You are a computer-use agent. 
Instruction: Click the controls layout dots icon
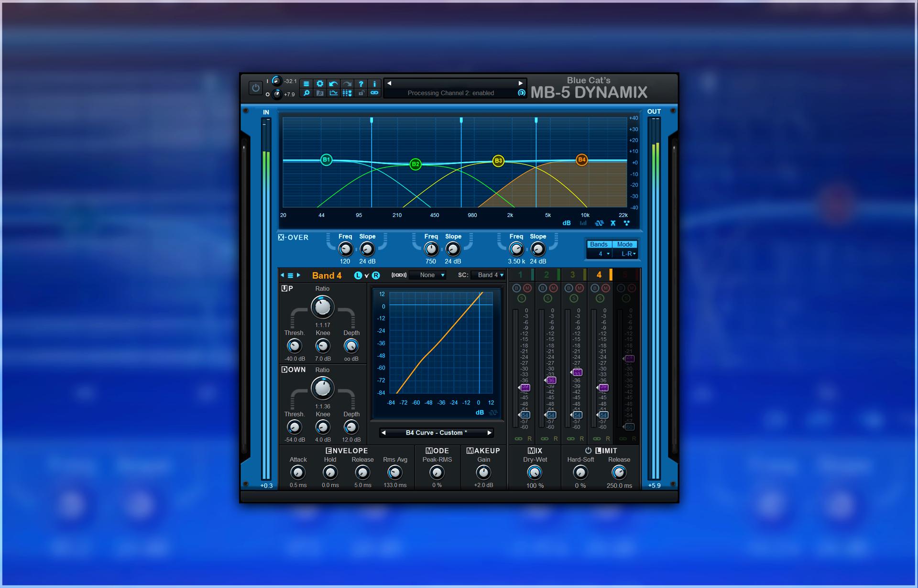347,93
